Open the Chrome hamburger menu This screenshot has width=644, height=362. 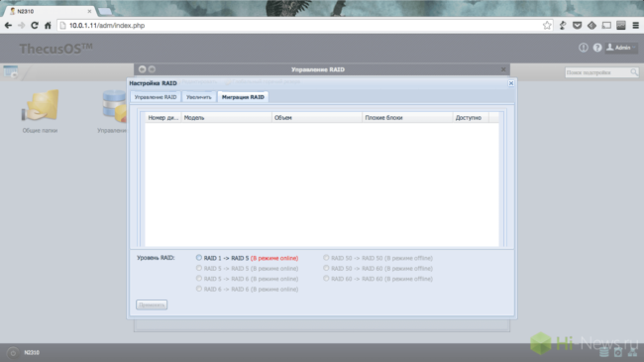635,26
